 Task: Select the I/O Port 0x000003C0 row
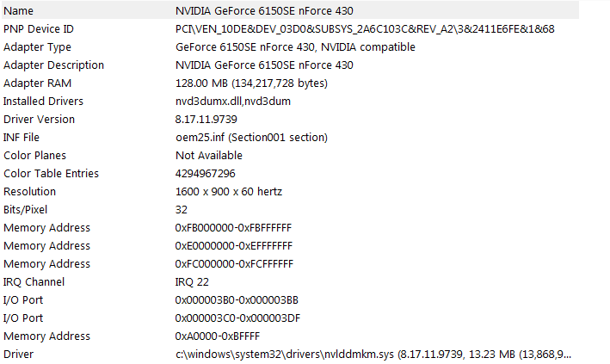[x=290, y=318]
